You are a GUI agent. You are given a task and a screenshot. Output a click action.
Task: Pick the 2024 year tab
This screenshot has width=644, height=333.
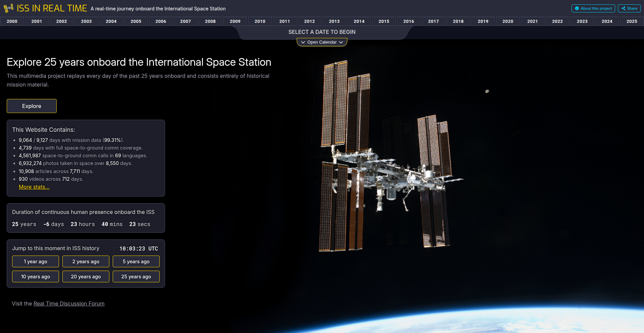click(607, 21)
